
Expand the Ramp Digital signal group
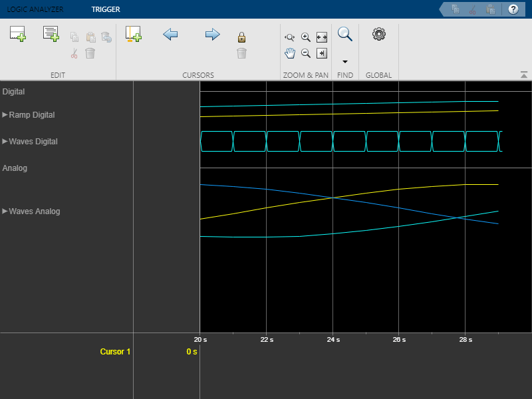coord(5,115)
